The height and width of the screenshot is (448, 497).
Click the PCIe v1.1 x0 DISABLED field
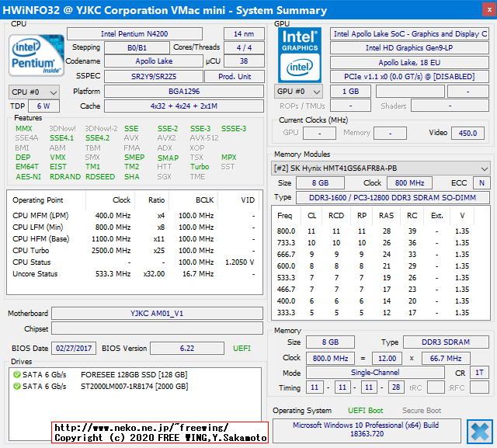click(409, 77)
